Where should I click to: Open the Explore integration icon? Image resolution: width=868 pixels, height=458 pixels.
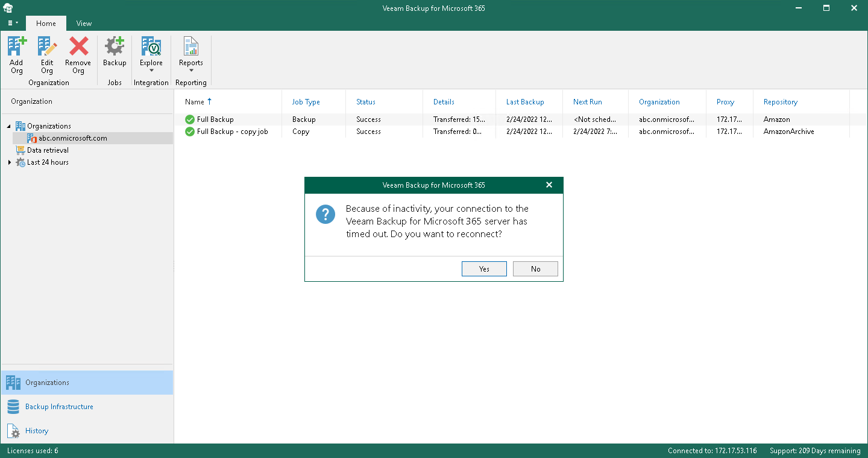pyautogui.click(x=151, y=46)
